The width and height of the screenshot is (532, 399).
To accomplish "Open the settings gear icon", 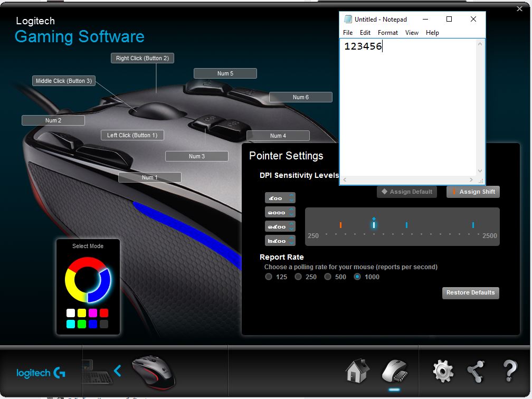I will 443,371.
